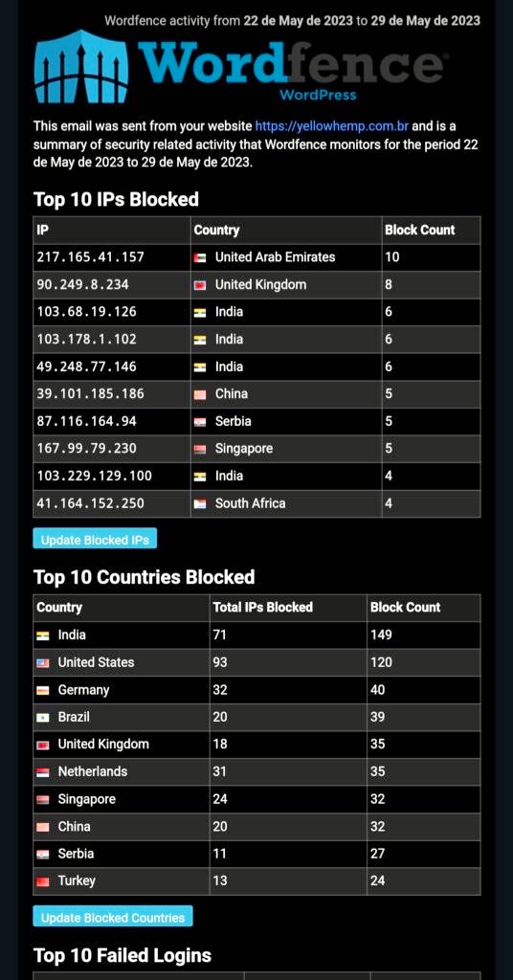
Task: Click the Turkey flag icon
Action: 42,881
